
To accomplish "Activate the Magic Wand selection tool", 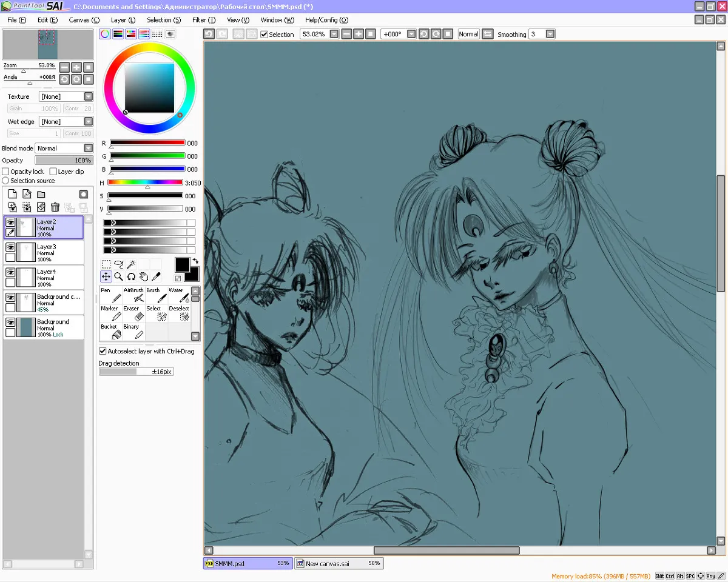I will (130, 264).
